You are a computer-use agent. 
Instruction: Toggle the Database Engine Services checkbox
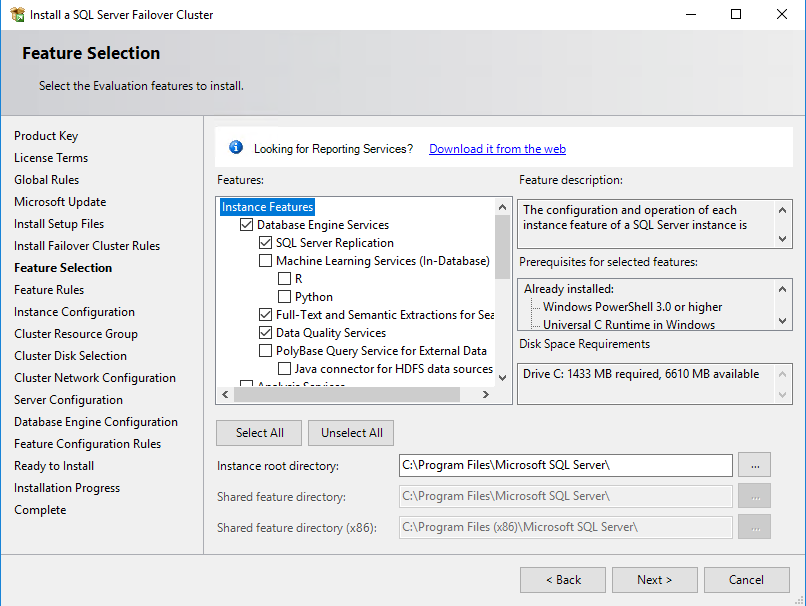click(247, 225)
